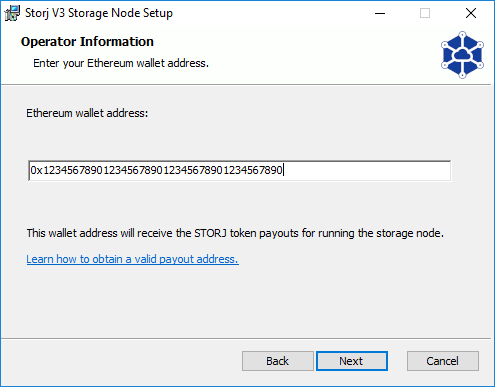
Task: Click the cloud symbol inside the Storj logo
Action: 462,54
